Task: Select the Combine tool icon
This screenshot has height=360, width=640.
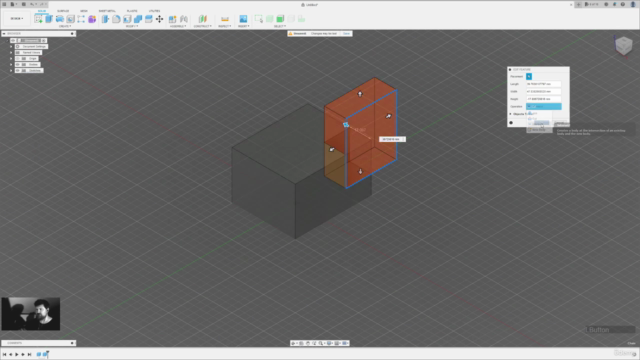Action: (x=138, y=19)
